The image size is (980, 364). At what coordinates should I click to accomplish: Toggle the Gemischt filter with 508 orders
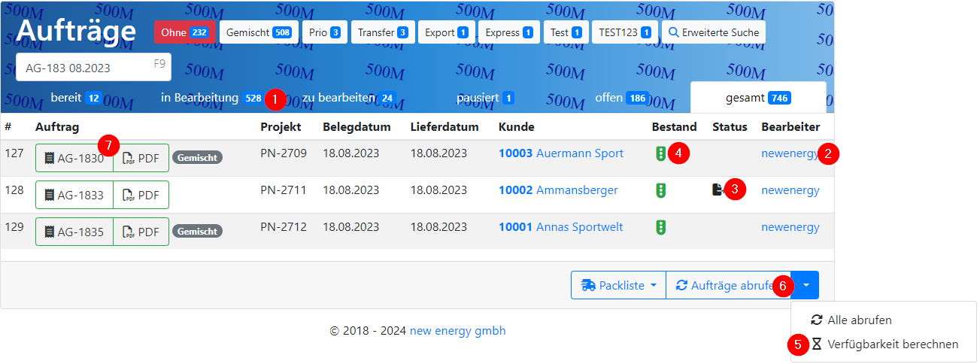(x=259, y=32)
